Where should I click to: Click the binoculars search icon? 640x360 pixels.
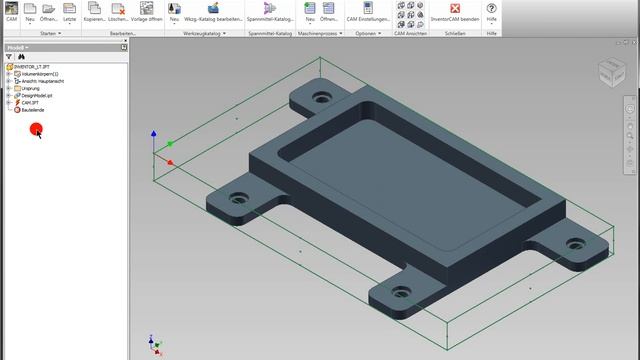21,57
